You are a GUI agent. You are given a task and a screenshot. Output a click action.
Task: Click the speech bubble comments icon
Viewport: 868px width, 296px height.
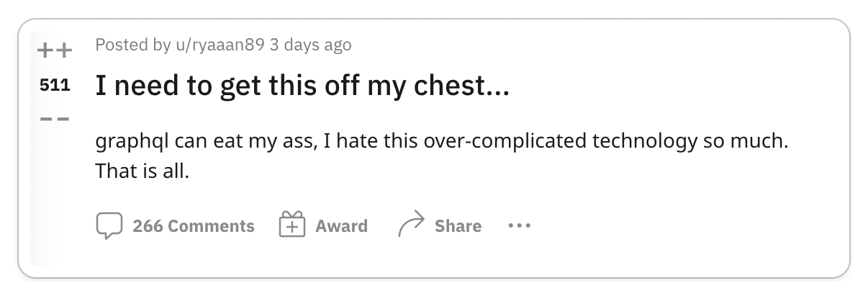pos(109,225)
